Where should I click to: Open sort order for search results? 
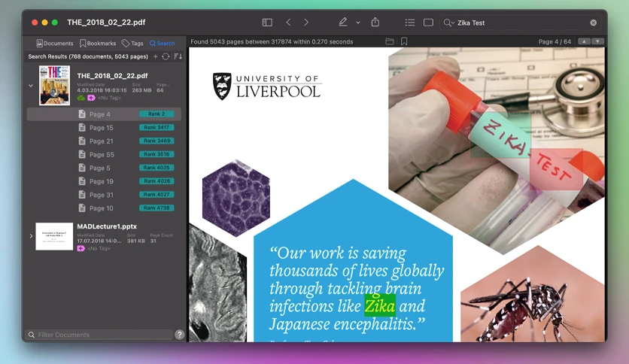point(178,56)
